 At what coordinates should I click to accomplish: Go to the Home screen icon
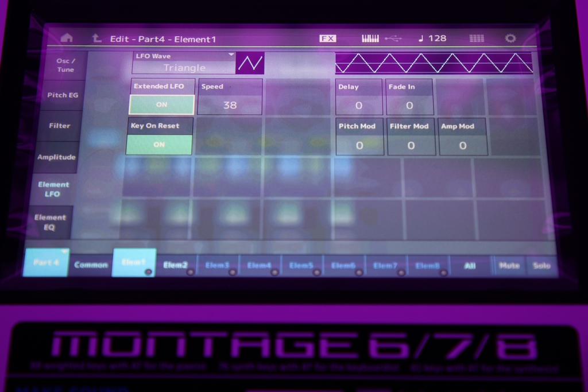[x=67, y=38]
